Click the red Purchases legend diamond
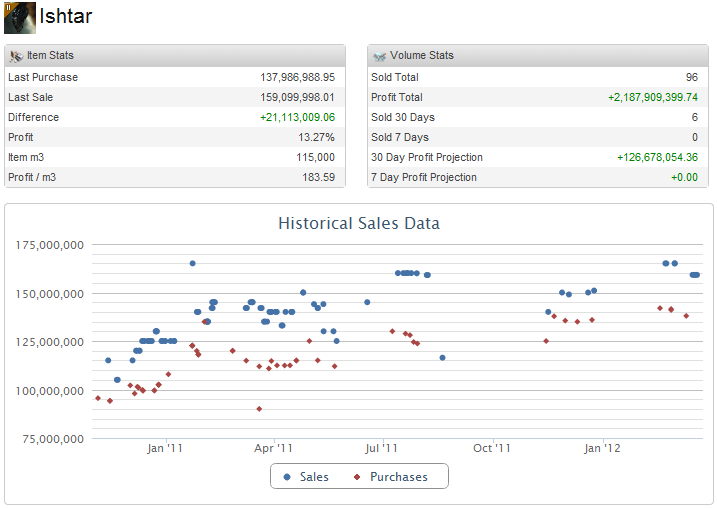Screen dimensions: 717x508 coord(357,477)
